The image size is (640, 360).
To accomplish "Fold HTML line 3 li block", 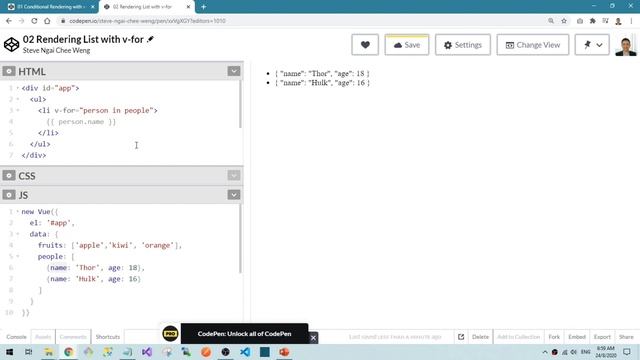I will [x=18, y=110].
